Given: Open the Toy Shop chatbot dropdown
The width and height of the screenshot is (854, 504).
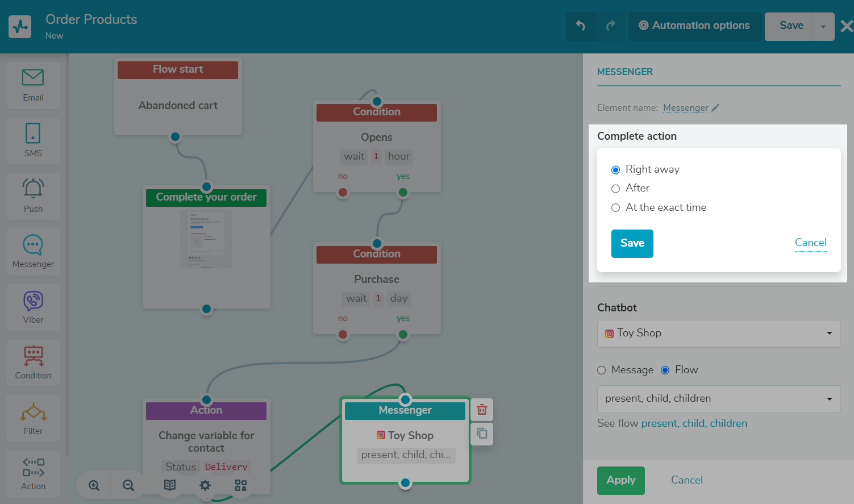Looking at the screenshot, I should click(718, 334).
